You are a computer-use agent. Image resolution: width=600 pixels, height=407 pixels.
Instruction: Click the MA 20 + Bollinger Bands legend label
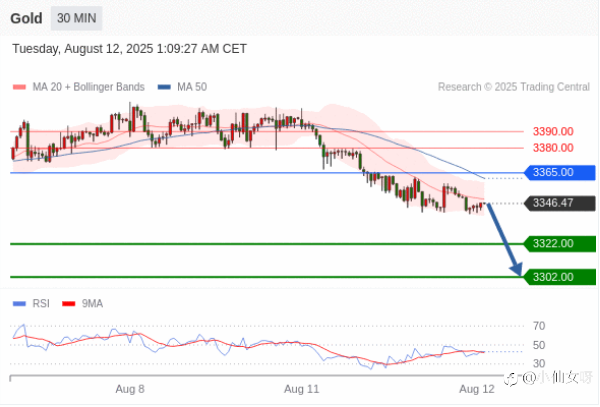88,87
